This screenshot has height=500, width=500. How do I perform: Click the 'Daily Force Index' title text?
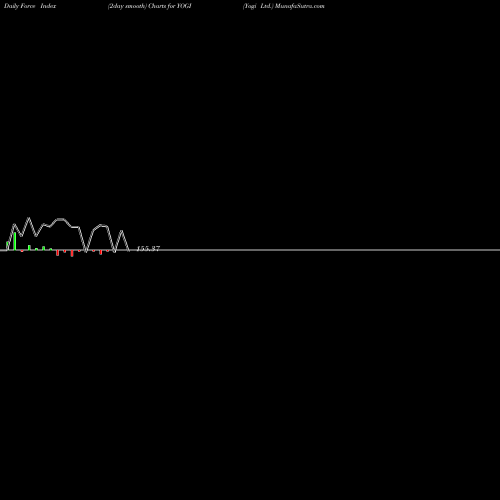click(30, 6)
